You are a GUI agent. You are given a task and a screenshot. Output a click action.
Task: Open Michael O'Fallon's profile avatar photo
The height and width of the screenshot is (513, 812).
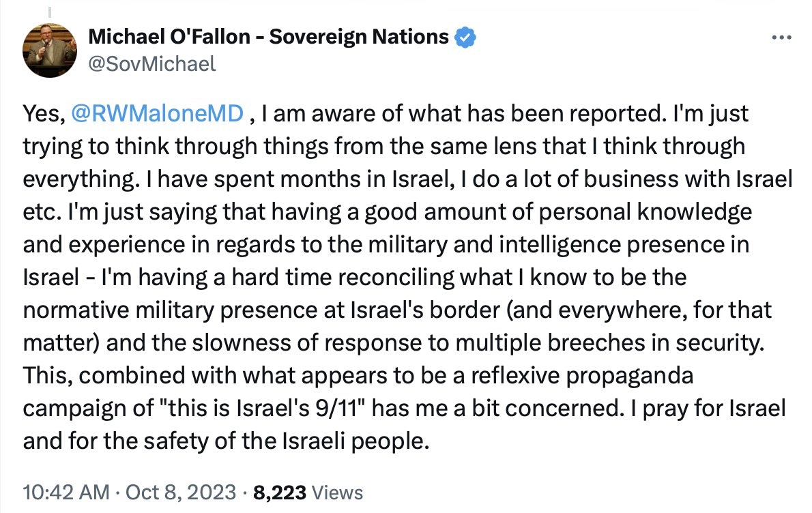pos(49,50)
